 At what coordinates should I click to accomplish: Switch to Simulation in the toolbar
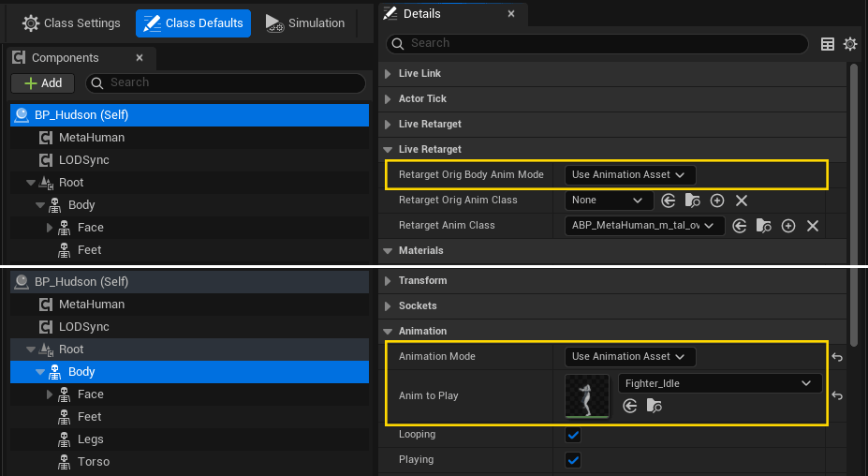305,23
